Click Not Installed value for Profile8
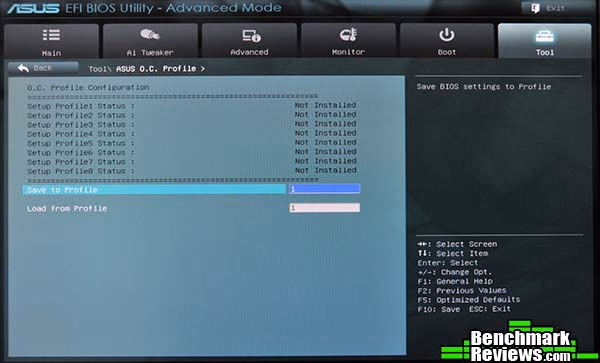Viewport: 600px width, 363px height. pos(326,170)
